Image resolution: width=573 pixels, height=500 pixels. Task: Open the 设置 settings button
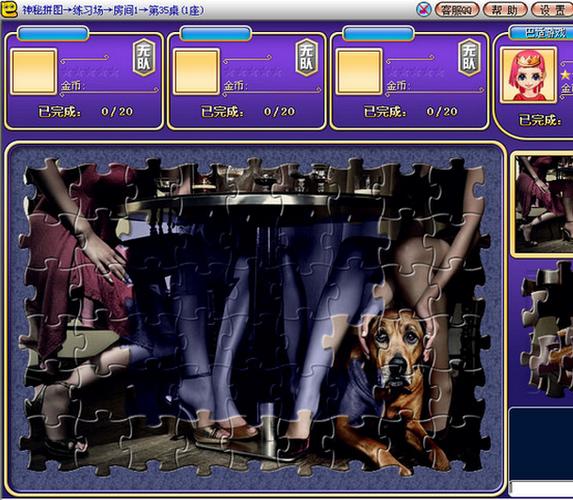[x=552, y=10]
